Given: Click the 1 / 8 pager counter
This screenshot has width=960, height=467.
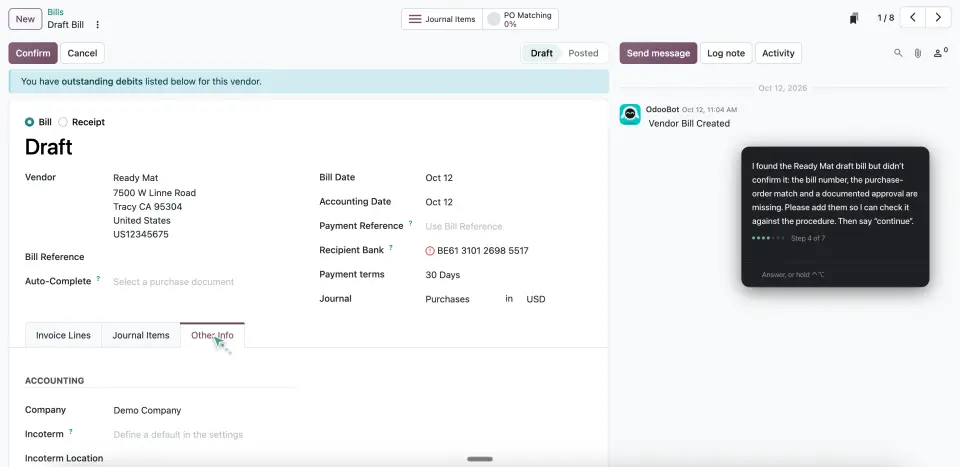Looking at the screenshot, I should [885, 18].
